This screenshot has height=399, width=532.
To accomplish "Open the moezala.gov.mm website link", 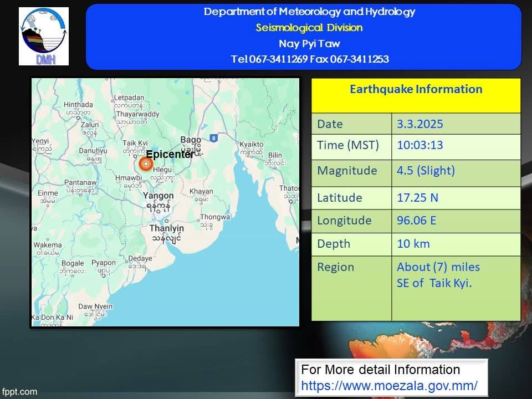I will [389, 386].
